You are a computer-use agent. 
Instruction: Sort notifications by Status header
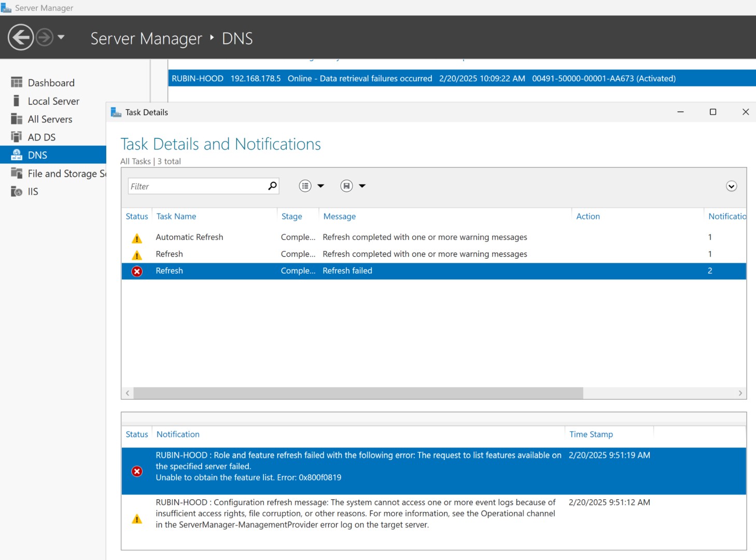pyautogui.click(x=137, y=434)
